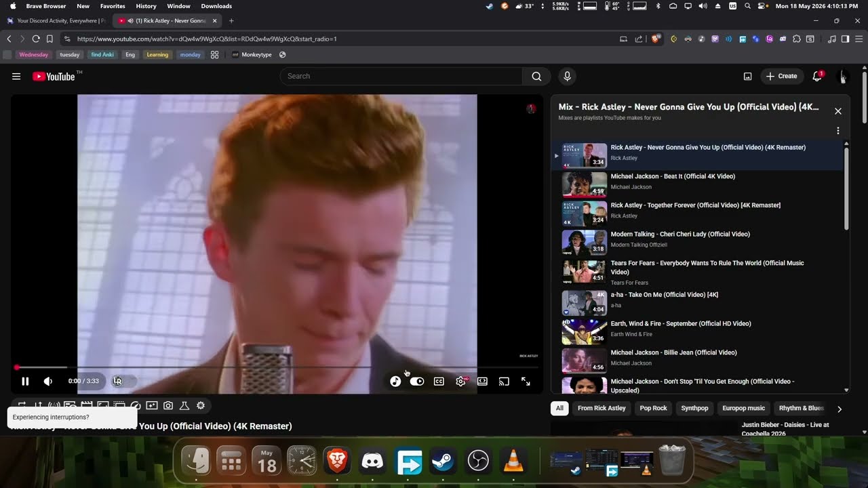Open OBS Studio from the dock
Image resolution: width=868 pixels, height=488 pixels.
(478, 462)
